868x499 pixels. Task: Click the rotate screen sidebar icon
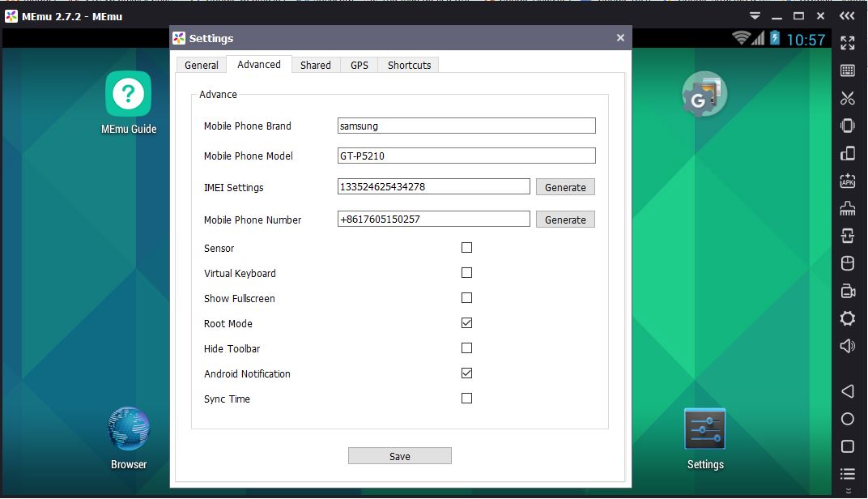coord(847,153)
